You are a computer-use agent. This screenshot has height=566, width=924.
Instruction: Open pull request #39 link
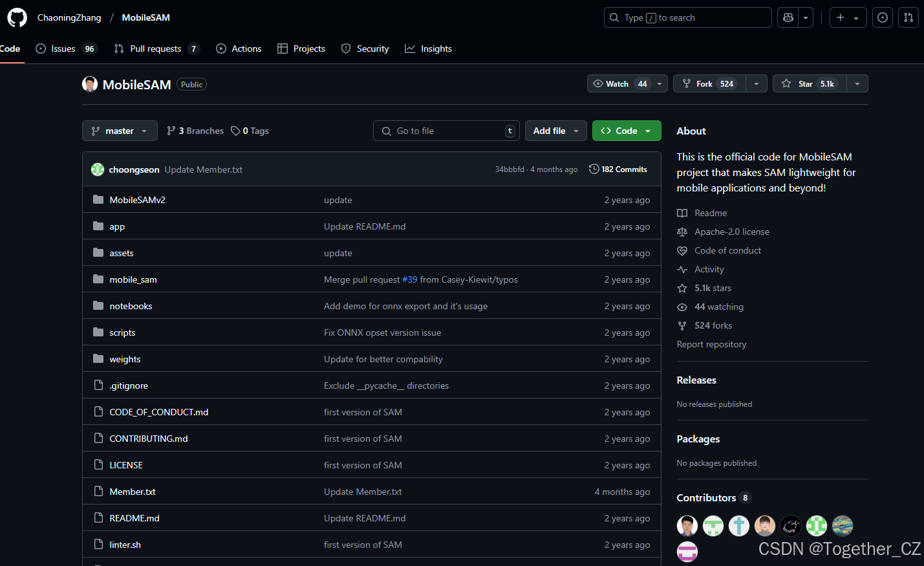(x=410, y=279)
